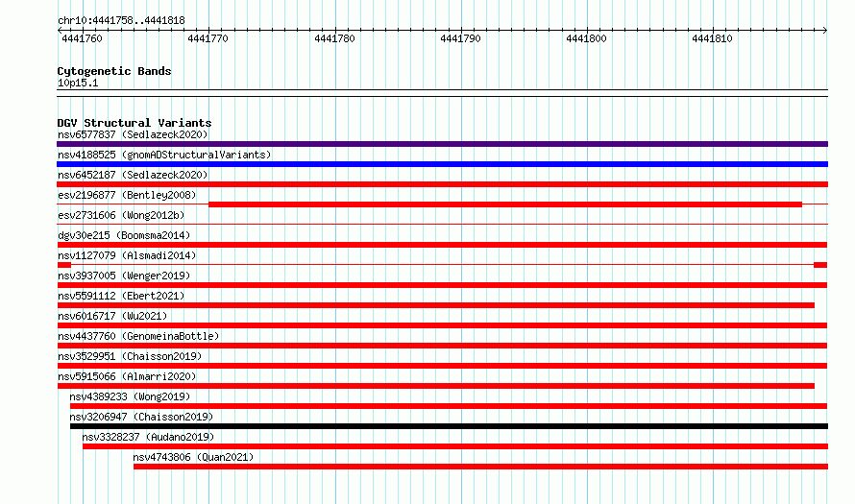This screenshot has height=504, width=855.
Task: Click the black nsv3206947 variant bar
Action: pyautogui.click(x=449, y=426)
